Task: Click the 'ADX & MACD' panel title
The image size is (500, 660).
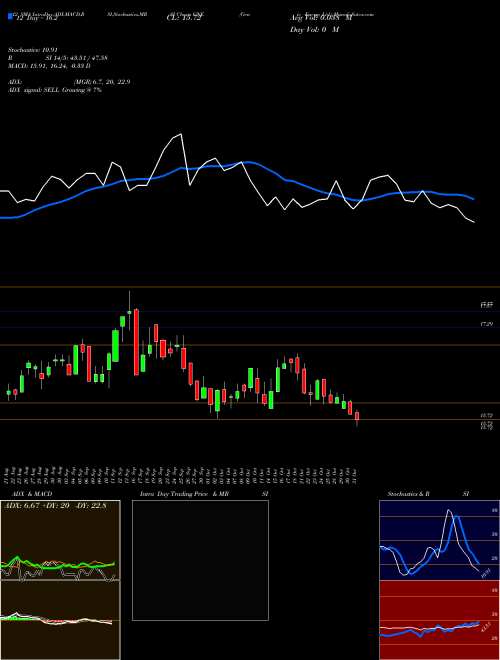Action: (32, 494)
